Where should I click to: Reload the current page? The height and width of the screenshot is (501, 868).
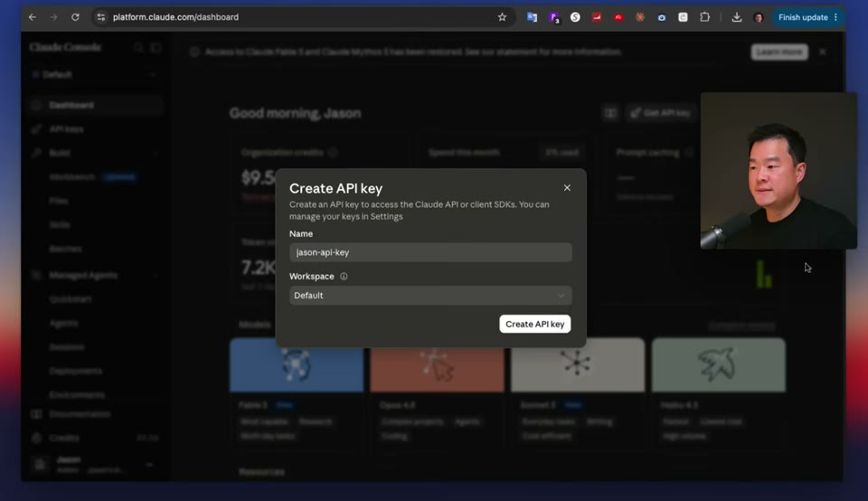(x=75, y=17)
